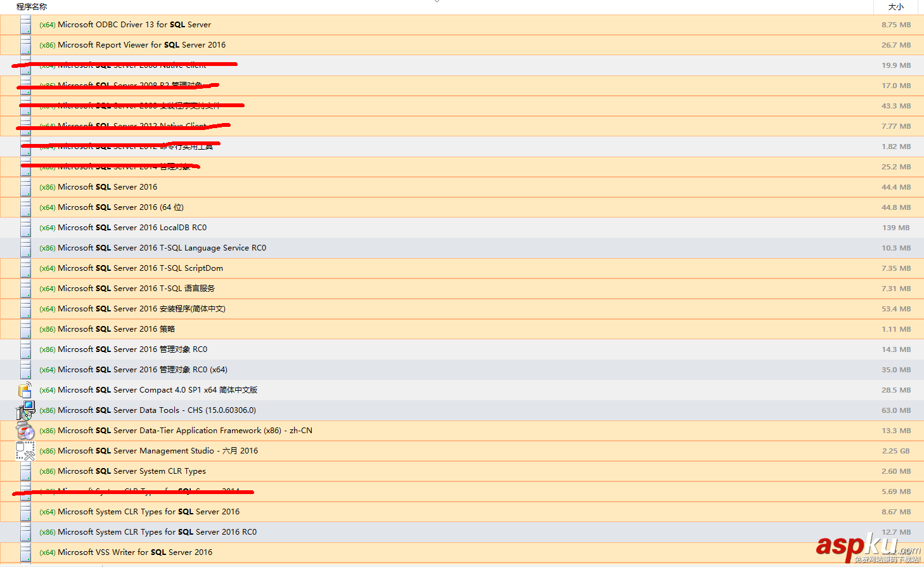Click the SQL Server Compact 4.0 database icon

click(x=25, y=390)
